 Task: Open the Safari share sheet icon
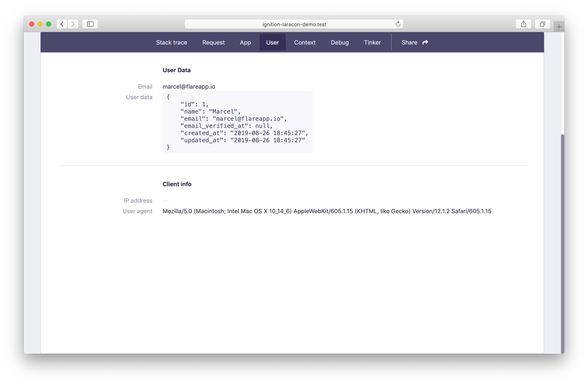click(523, 24)
